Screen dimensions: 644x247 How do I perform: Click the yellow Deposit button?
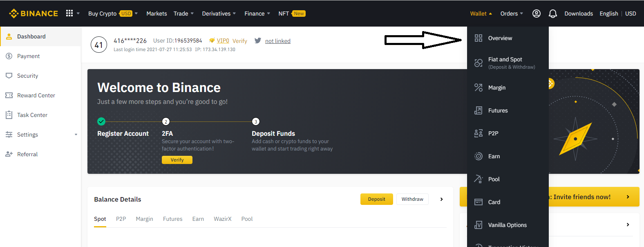click(x=377, y=199)
